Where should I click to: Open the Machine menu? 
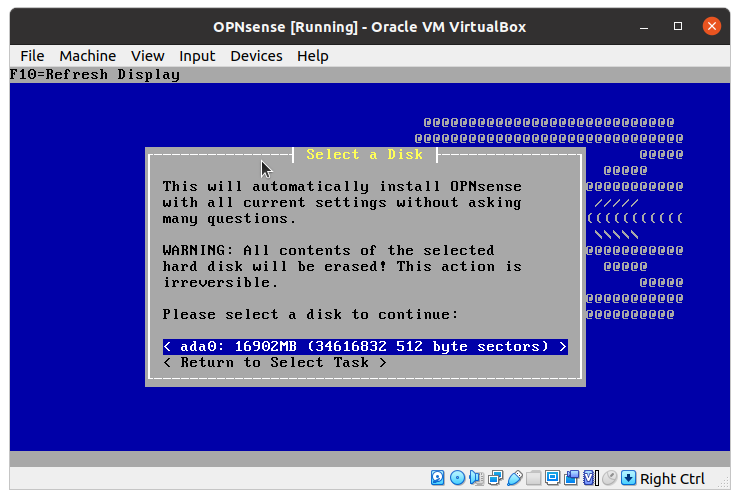[x=87, y=56]
